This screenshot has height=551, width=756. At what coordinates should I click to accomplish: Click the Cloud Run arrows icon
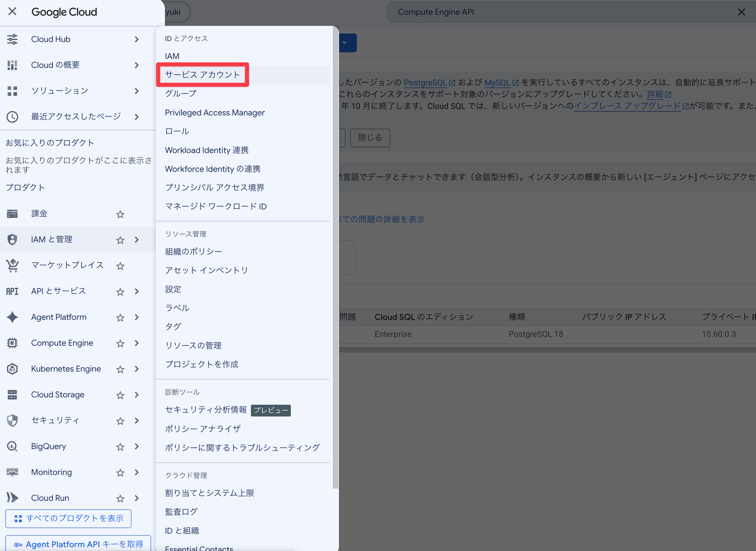[x=12, y=498]
